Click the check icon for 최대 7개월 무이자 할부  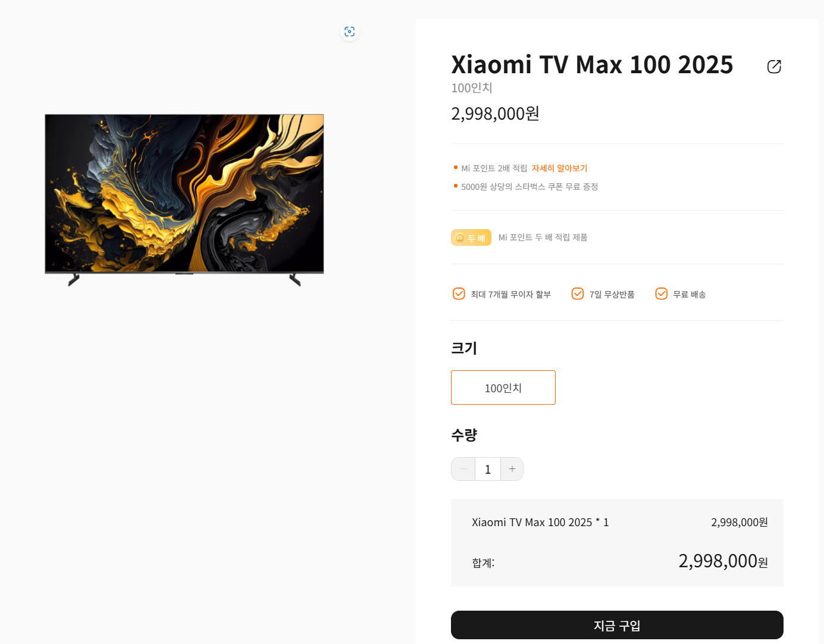[x=459, y=294]
